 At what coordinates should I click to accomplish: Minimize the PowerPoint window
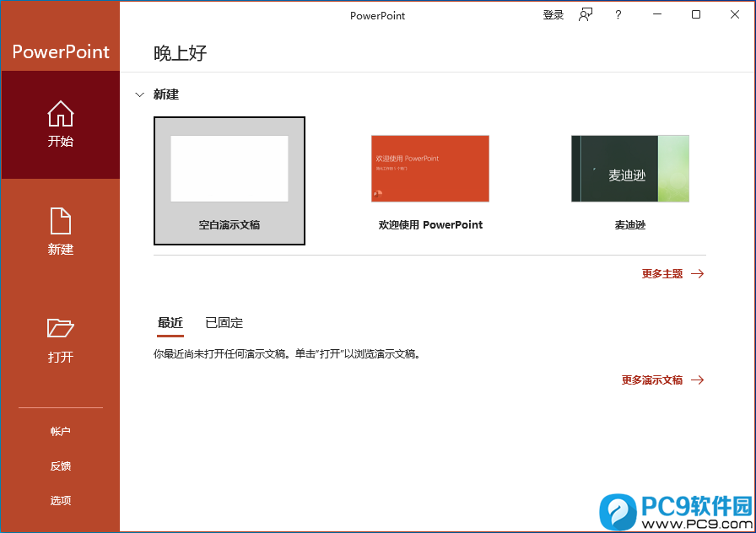click(657, 14)
